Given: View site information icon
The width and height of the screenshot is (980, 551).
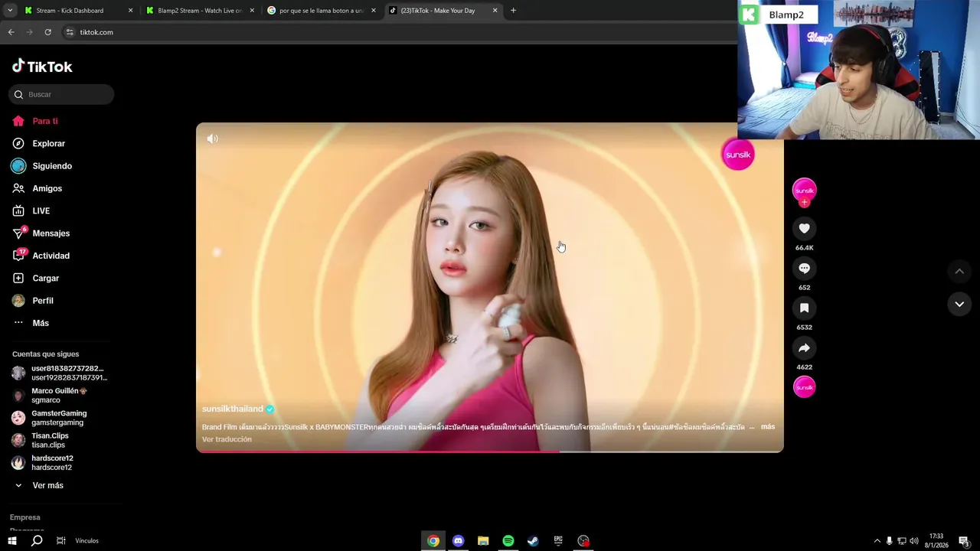Looking at the screenshot, I should pos(70,32).
